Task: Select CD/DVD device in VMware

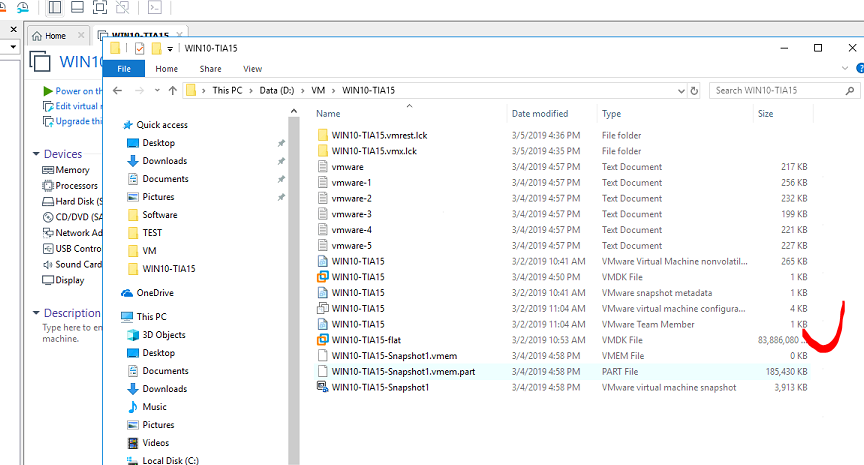Action: (x=72, y=217)
